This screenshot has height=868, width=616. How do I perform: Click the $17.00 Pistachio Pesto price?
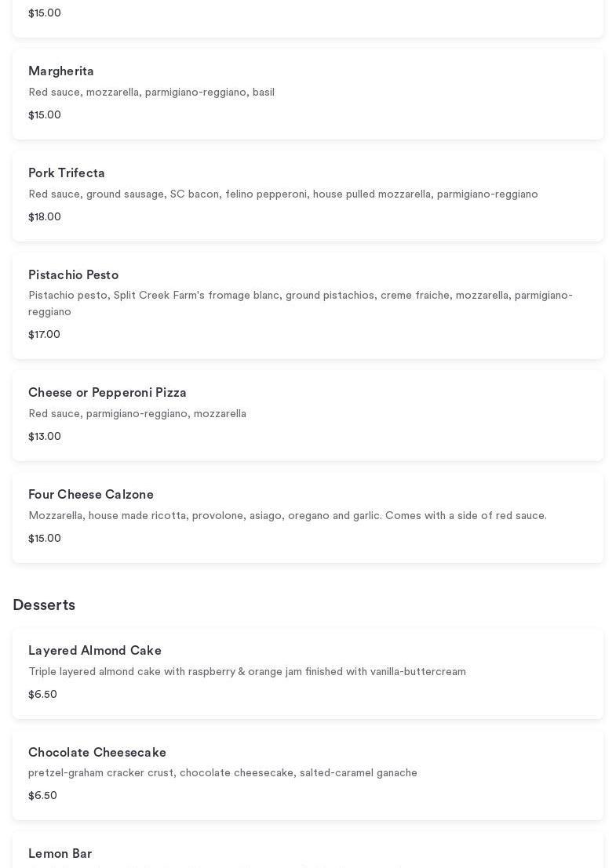(x=44, y=335)
